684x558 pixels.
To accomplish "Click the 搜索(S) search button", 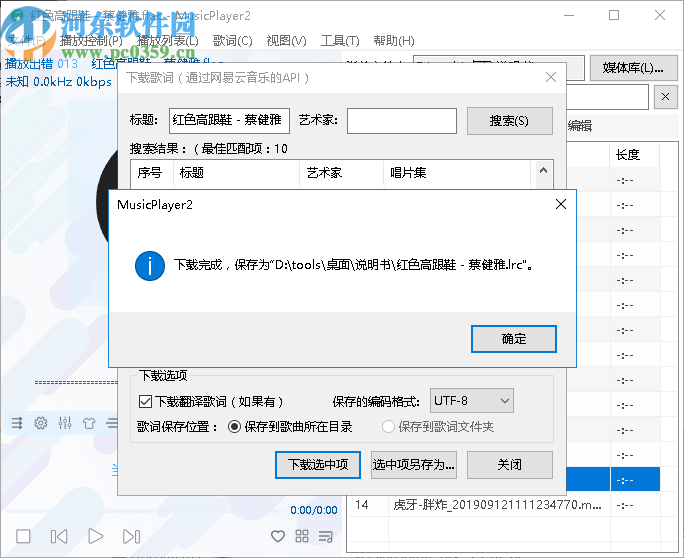I will (x=510, y=120).
